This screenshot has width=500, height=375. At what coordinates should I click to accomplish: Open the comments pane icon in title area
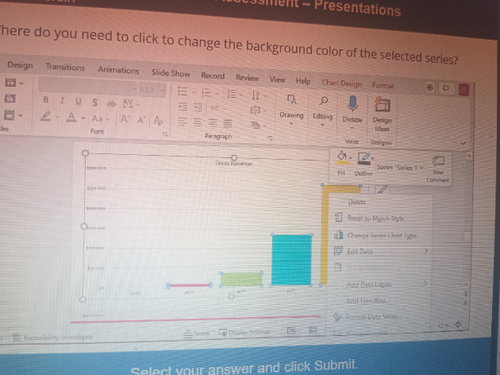click(446, 88)
